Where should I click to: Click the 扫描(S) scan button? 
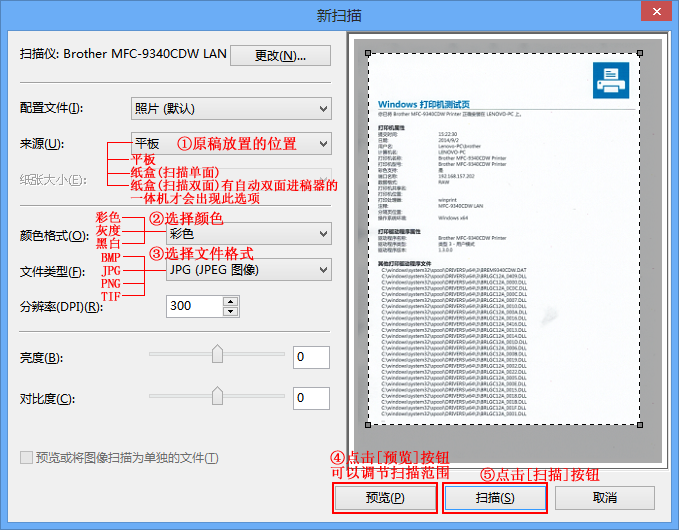pos(495,498)
